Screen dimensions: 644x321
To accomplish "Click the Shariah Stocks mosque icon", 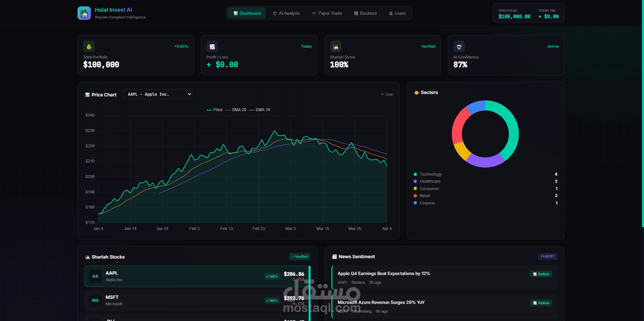I will (88, 257).
